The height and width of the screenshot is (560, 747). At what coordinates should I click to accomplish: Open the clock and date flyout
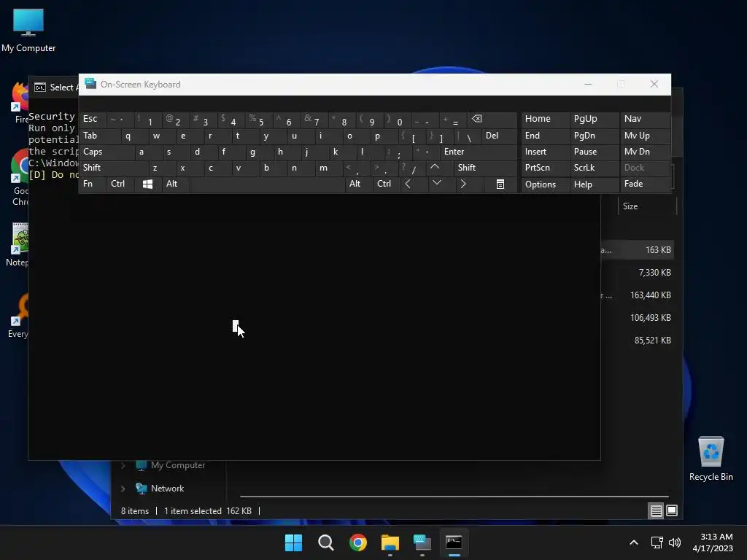(713, 542)
